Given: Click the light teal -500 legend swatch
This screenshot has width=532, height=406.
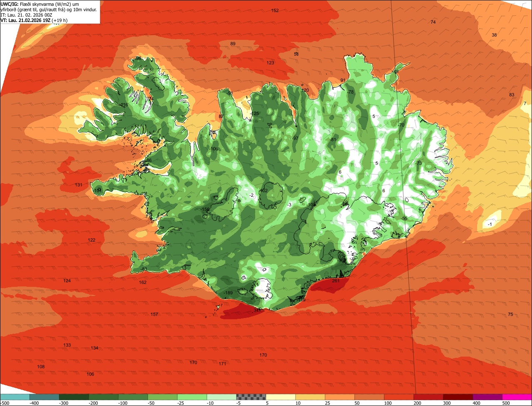Looking at the screenshot, I should pyautogui.click(x=15, y=397).
